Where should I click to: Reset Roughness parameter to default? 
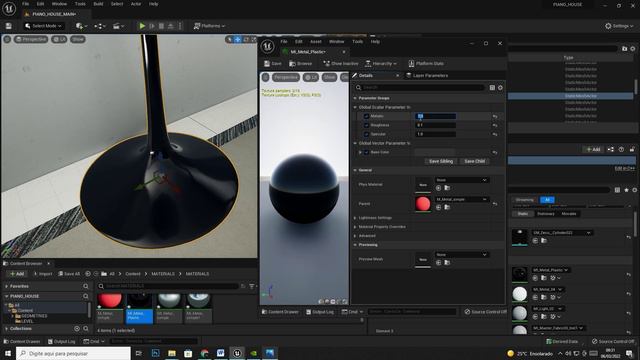(x=495, y=125)
